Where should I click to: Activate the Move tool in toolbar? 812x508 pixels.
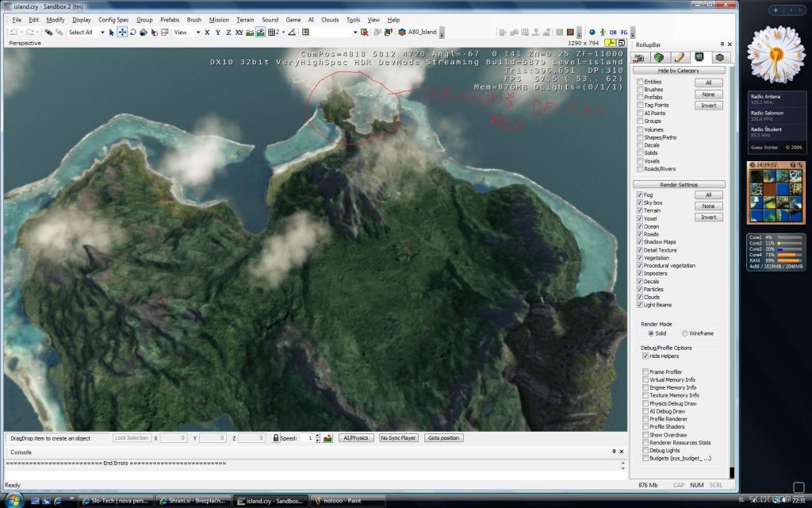(122, 32)
